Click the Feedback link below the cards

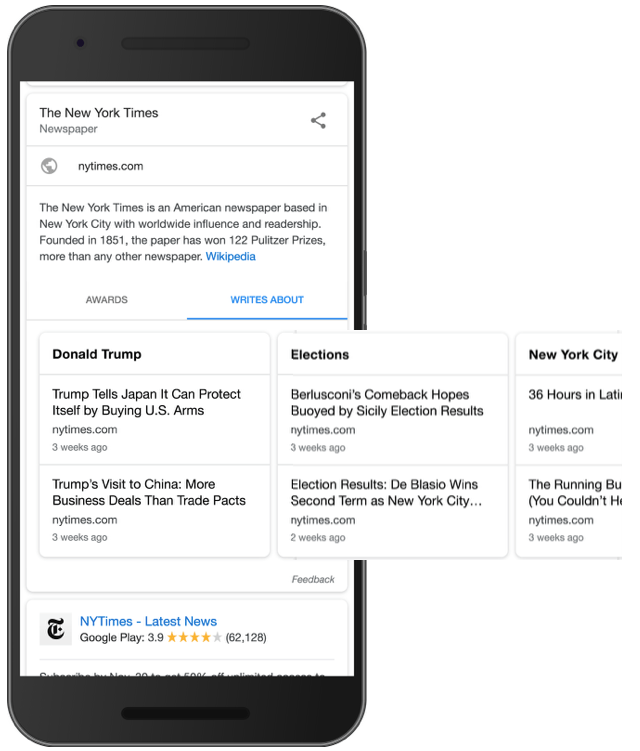313,580
